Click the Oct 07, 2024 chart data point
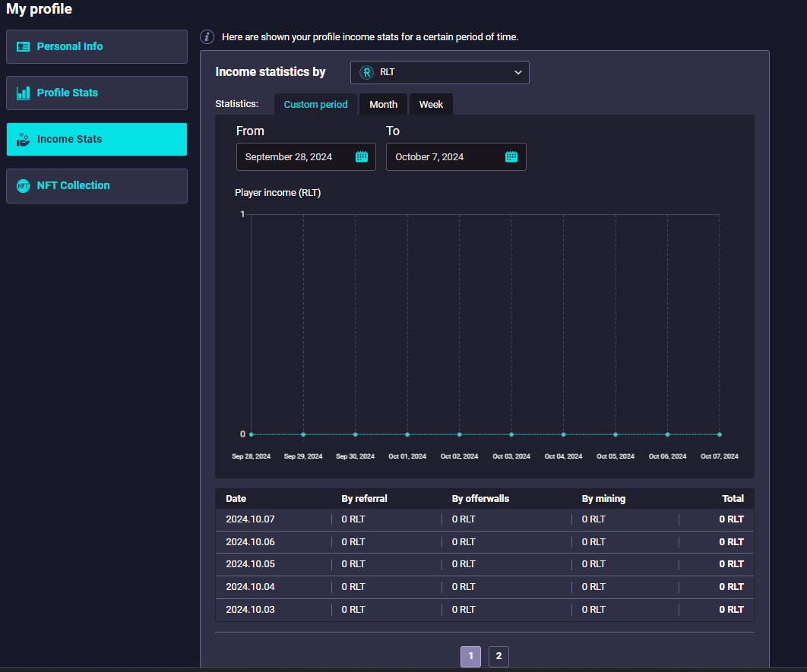 [719, 434]
